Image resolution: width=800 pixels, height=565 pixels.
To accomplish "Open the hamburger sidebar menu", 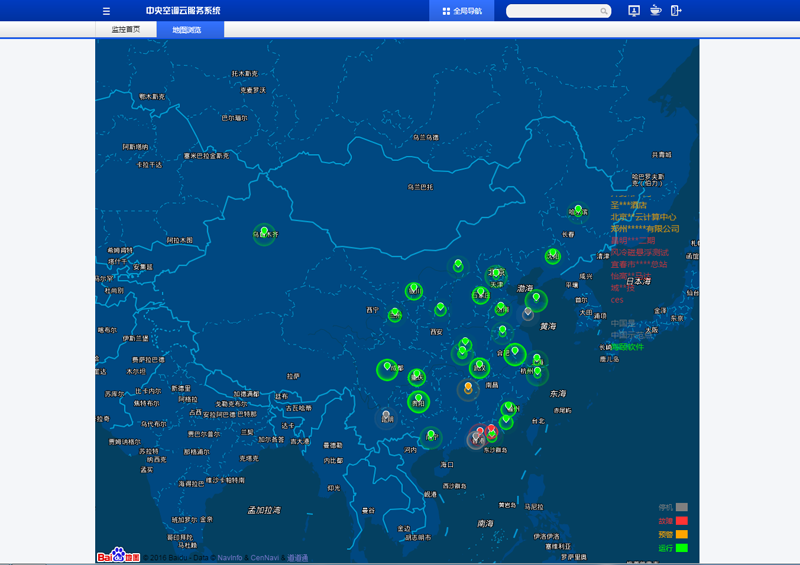I will [x=106, y=11].
